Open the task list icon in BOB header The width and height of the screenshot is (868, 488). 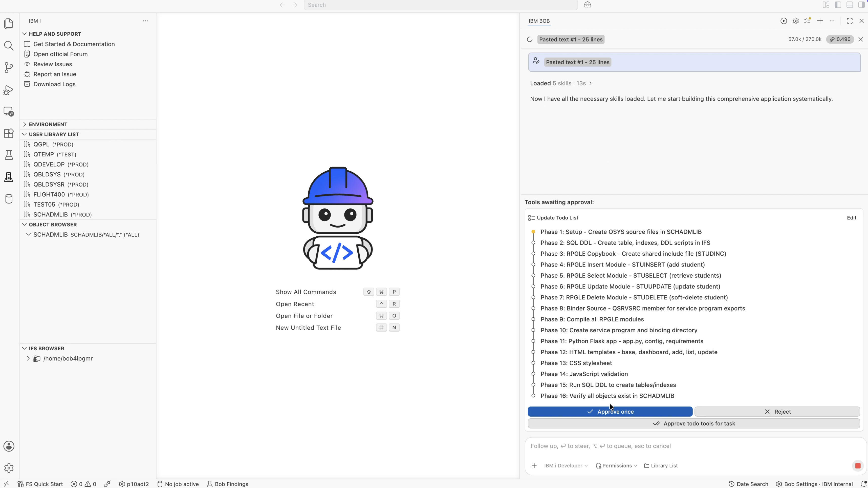(x=808, y=21)
